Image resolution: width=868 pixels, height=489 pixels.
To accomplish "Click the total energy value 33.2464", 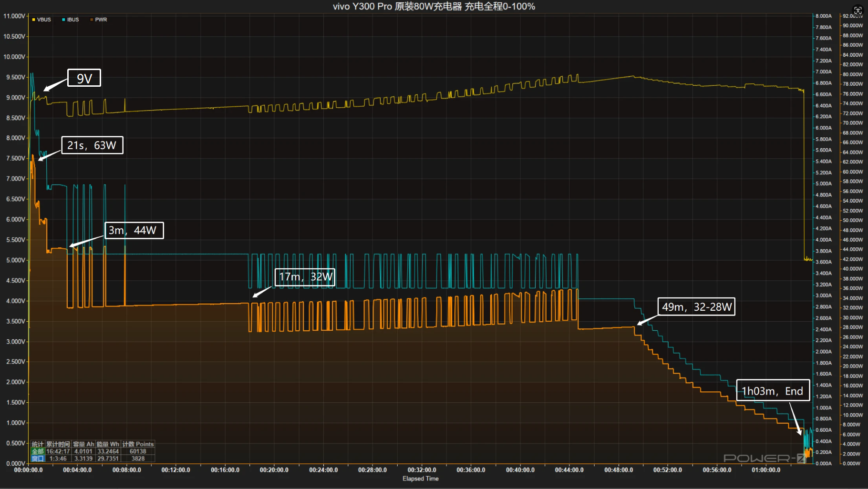I will click(108, 451).
